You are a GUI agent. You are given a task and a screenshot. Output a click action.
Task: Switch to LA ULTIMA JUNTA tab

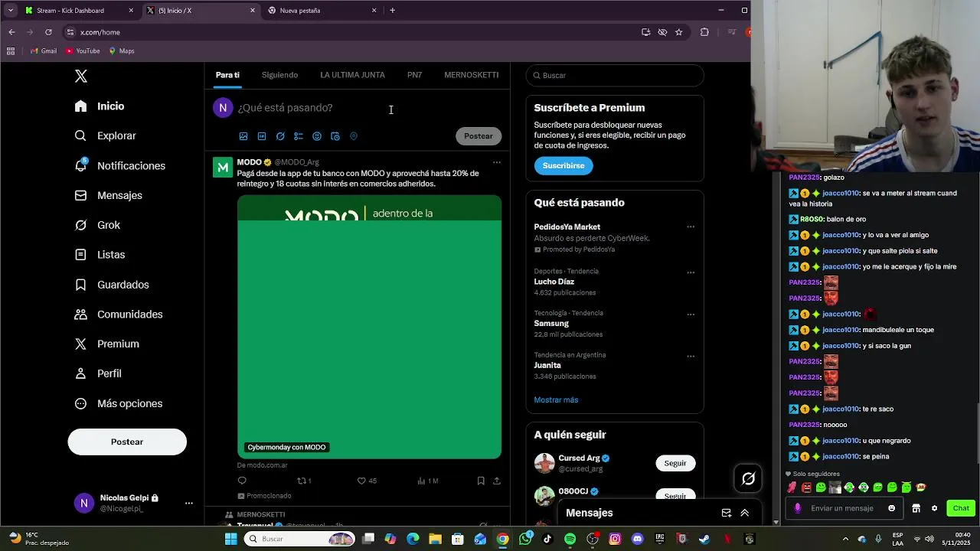(x=352, y=75)
